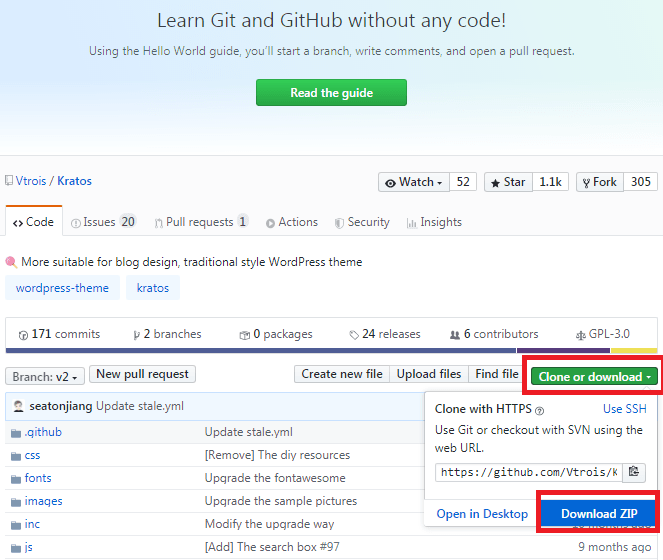Click Upload files button
Viewport: 663px width, 560px height.
pos(429,374)
